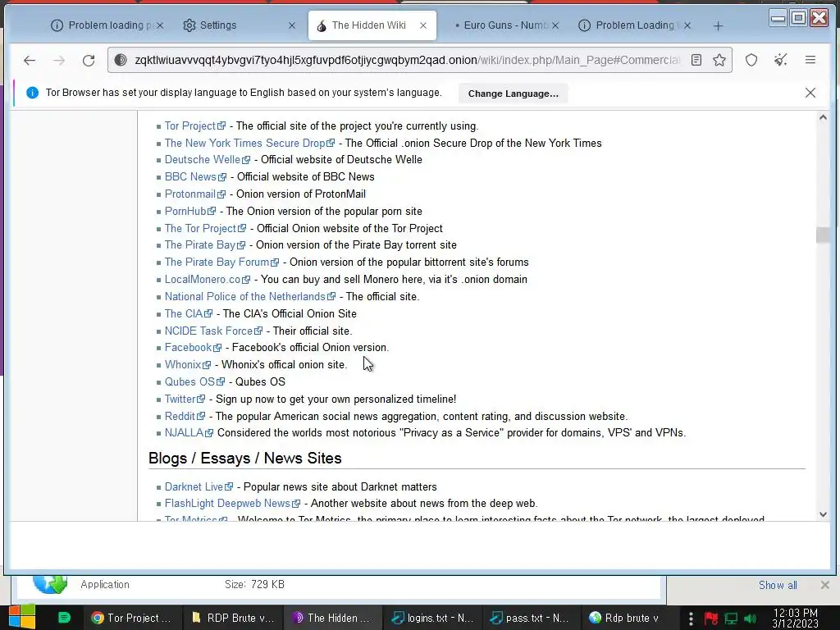Screen dimensions: 840x630
Task: Toggle reader view icon in address bar
Action: [x=696, y=60]
